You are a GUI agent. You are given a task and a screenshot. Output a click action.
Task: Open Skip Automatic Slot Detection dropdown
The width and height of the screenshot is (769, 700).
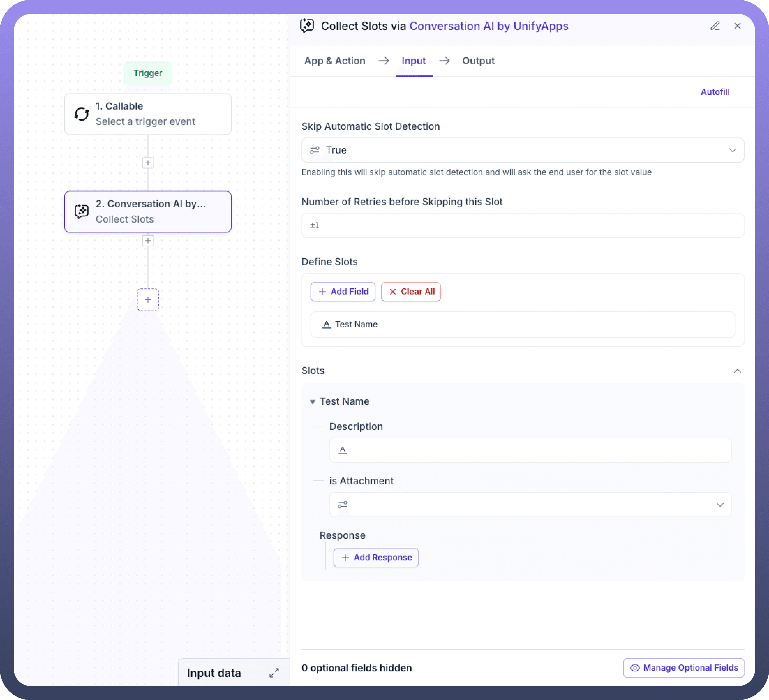(522, 150)
